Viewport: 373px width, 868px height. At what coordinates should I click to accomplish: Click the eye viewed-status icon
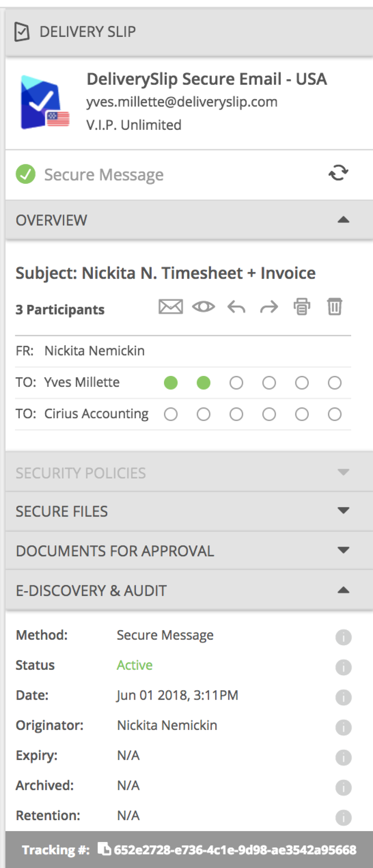[203, 307]
